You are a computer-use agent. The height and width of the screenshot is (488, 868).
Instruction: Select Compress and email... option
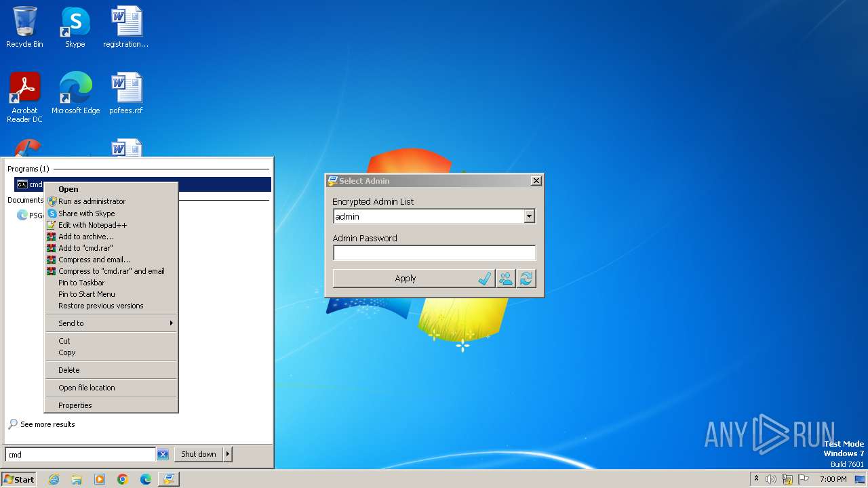point(111,260)
